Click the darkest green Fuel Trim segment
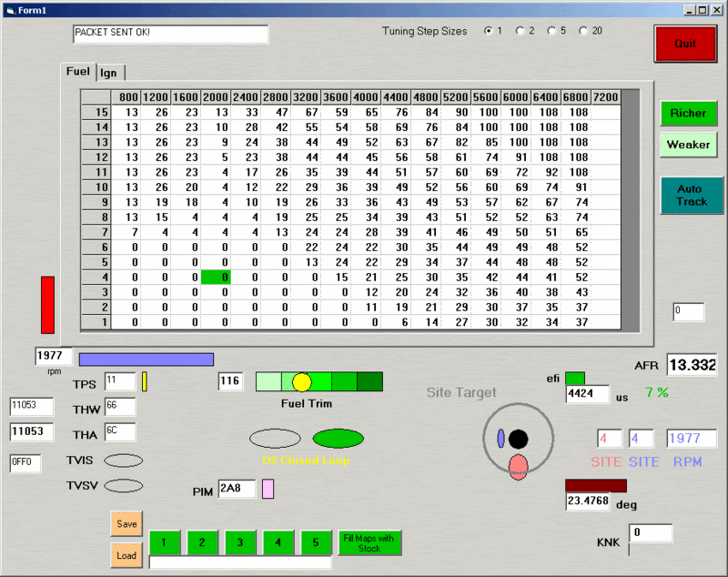 tap(370, 381)
